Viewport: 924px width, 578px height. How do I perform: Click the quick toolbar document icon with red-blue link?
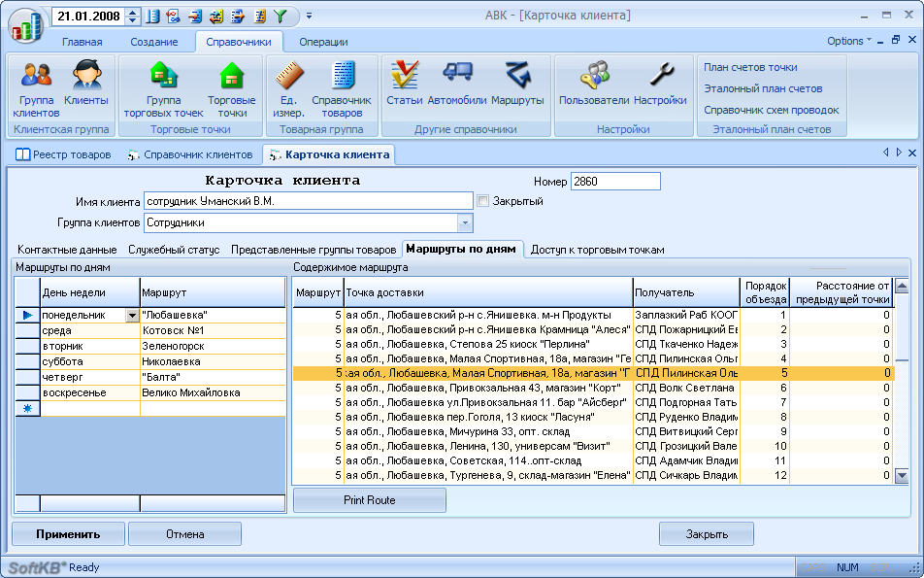[x=173, y=17]
